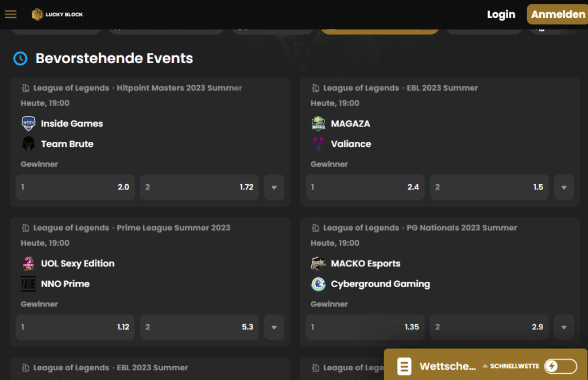Click the Wettschein bet slip icon
Image resolution: width=588 pixels, height=380 pixels.
[x=404, y=366]
